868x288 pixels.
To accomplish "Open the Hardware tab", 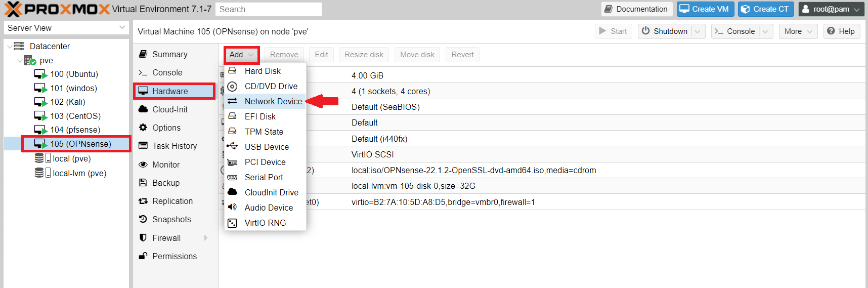I will pos(175,91).
